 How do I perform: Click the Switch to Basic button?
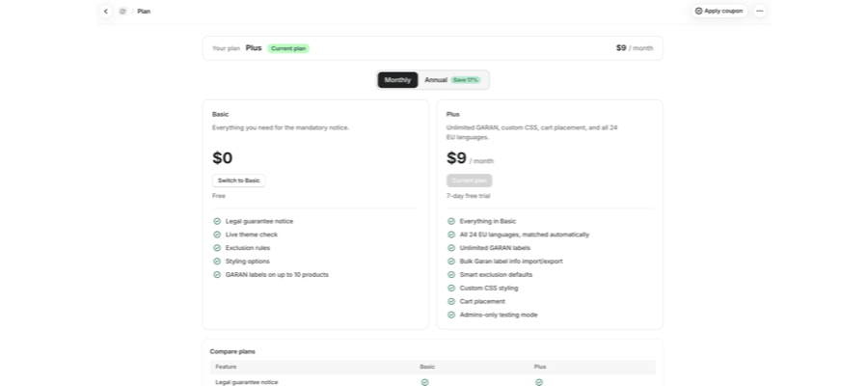[x=239, y=180]
